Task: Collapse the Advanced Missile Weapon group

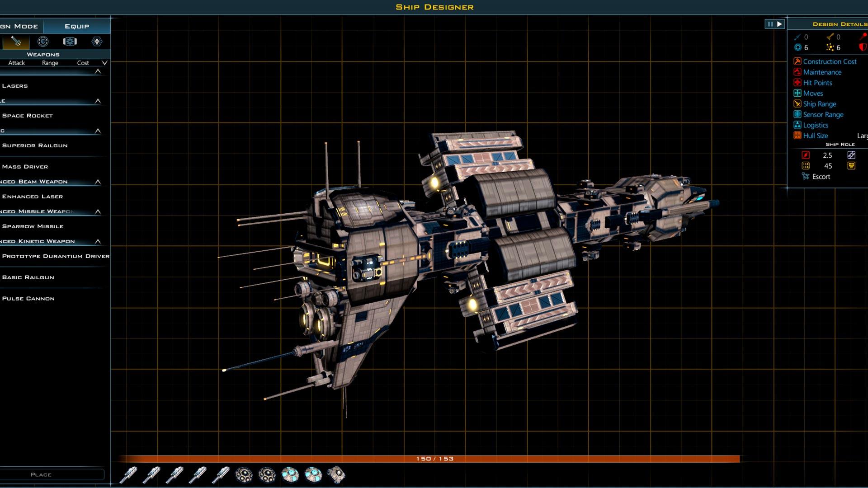Action: [98, 211]
